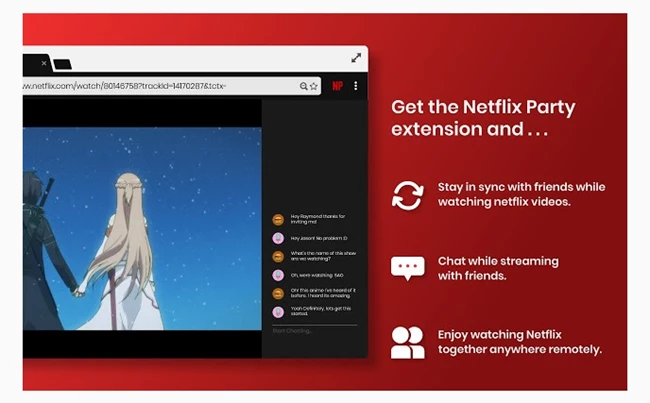
Task: Open the browser three-dot menu
Action: tap(356, 86)
